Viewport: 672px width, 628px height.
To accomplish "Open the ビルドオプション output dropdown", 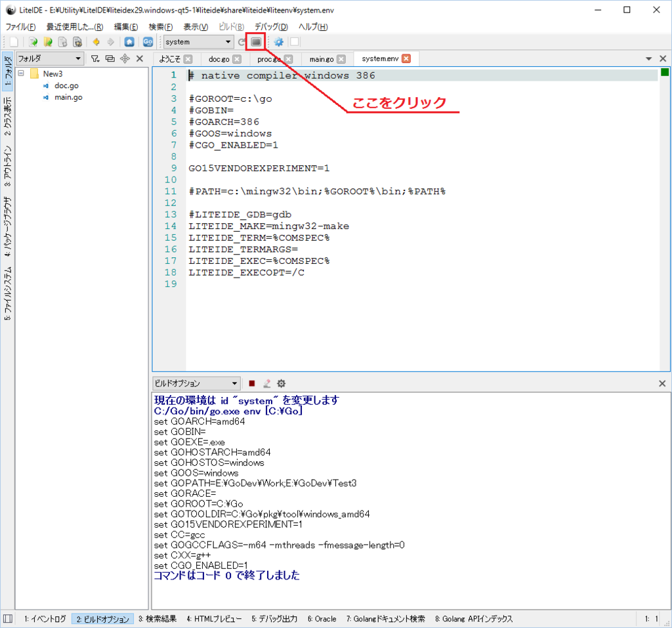I will point(196,383).
